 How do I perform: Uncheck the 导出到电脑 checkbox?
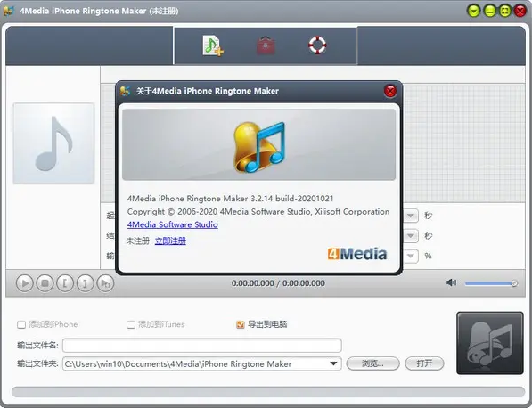[241, 324]
